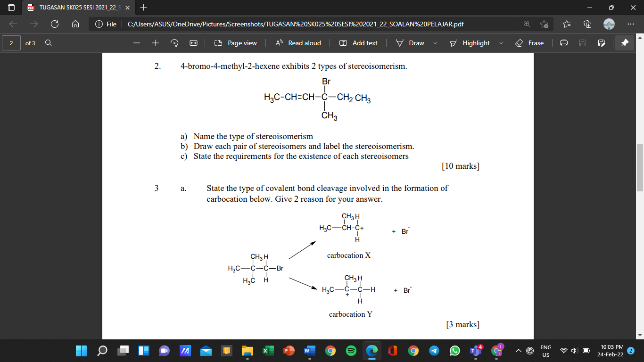Image resolution: width=644 pixels, height=362 pixels.
Task: Open Wi-Fi, volume and battery quick settings
Action: point(575,351)
